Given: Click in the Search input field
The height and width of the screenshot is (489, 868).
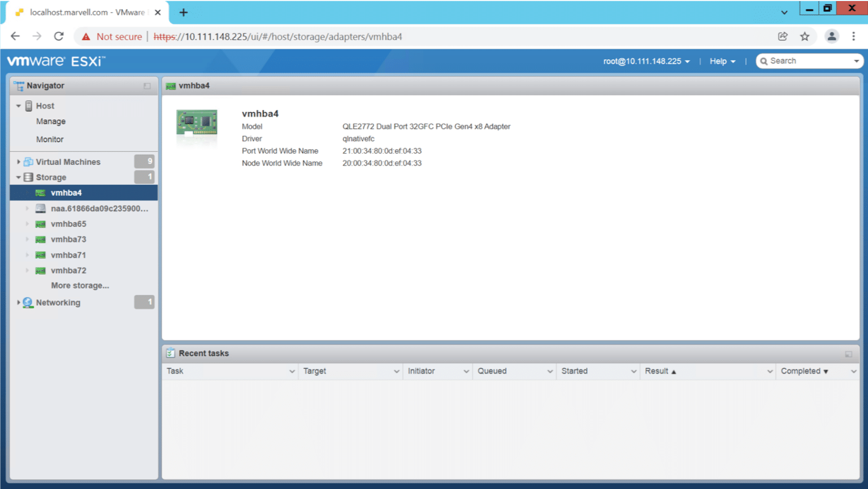Looking at the screenshot, I should pos(810,61).
